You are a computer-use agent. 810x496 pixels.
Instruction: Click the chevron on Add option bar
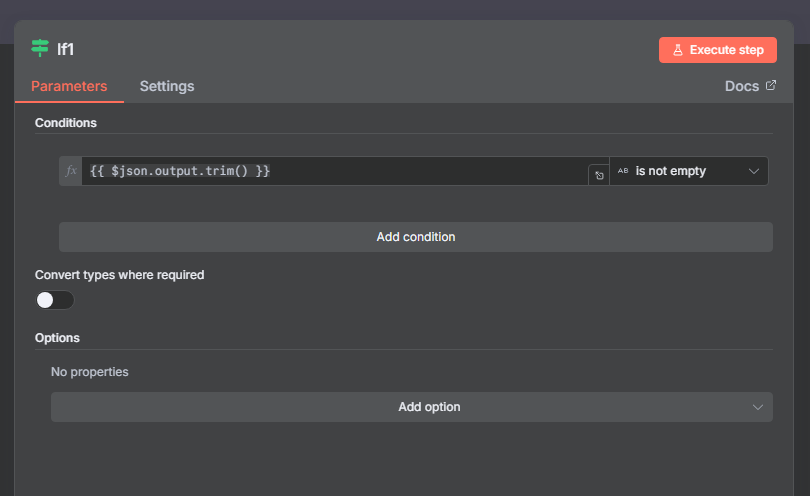coord(757,407)
